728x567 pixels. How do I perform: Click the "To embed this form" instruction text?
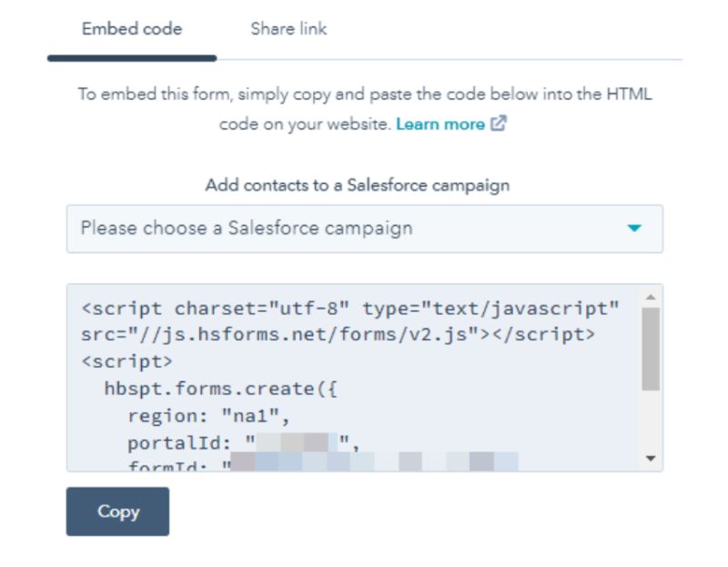point(364,95)
